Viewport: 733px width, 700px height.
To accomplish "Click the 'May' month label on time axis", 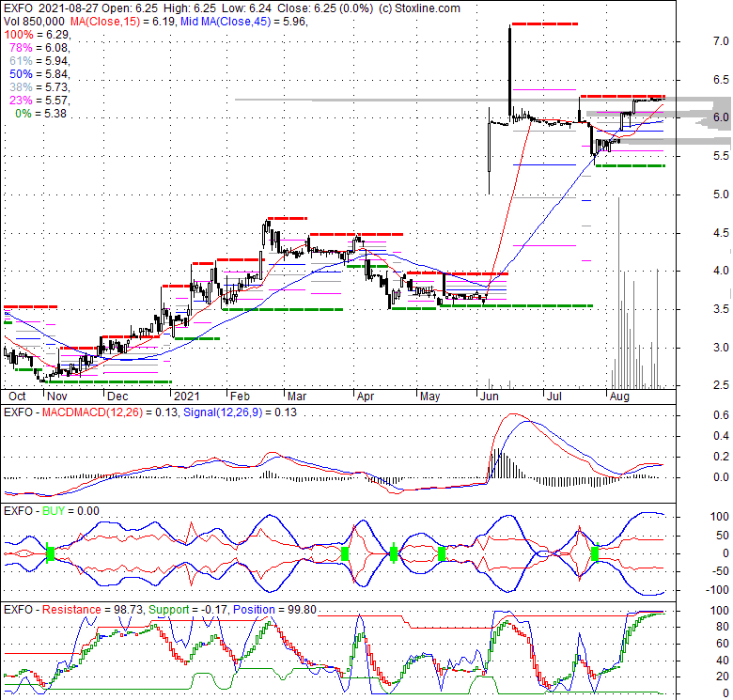I will coord(429,397).
